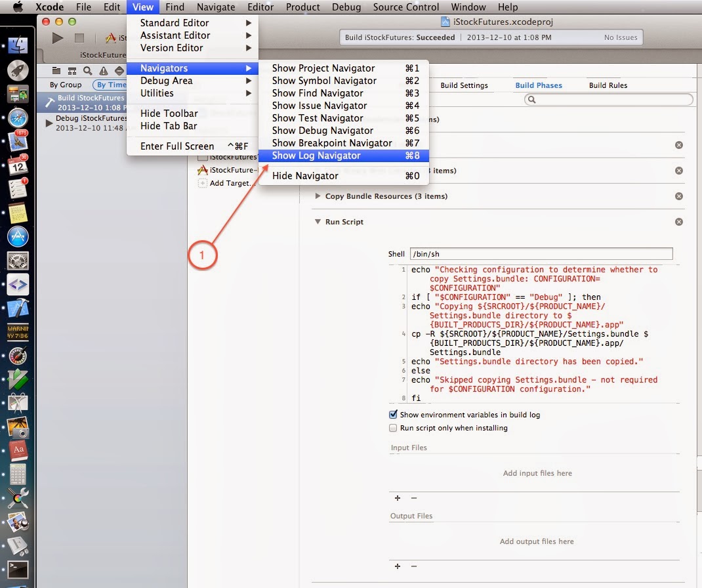
Task: Switch to Build Rules tab
Action: (608, 85)
